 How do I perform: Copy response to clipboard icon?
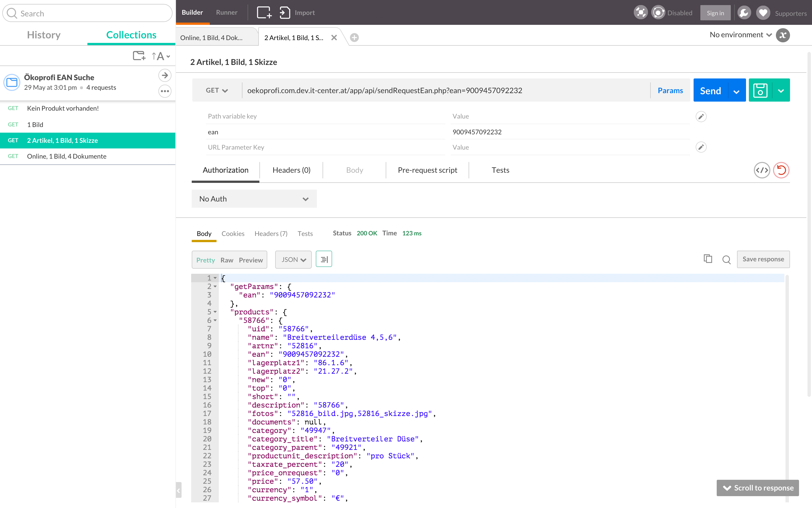708,259
